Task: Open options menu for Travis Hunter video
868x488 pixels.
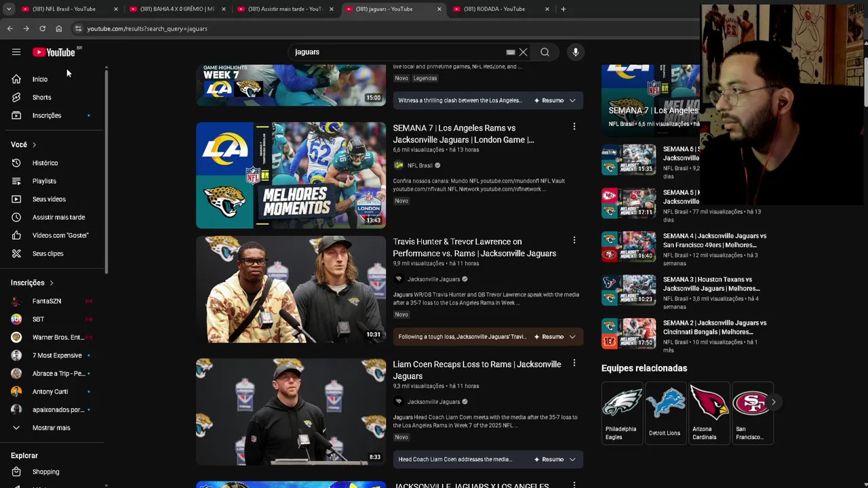Action: [574, 240]
